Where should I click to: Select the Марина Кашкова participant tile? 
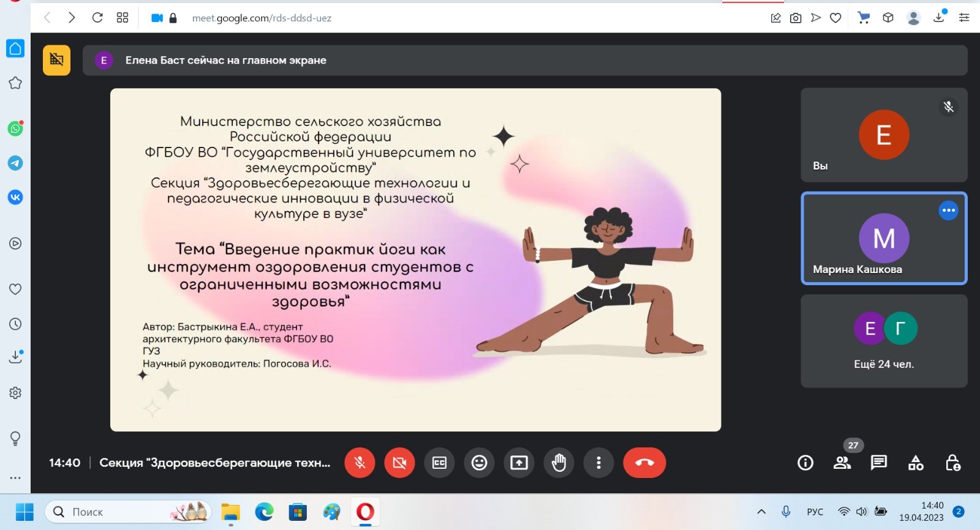(x=884, y=239)
